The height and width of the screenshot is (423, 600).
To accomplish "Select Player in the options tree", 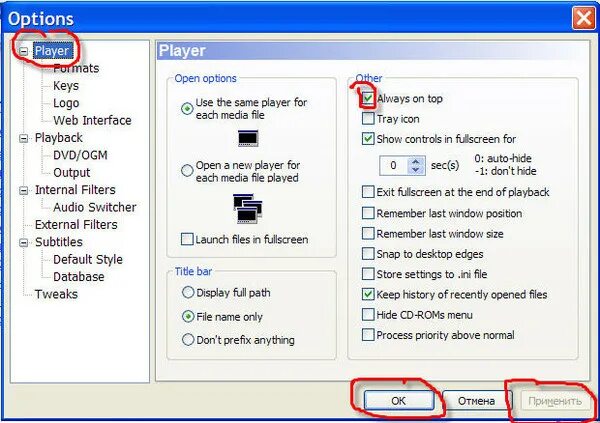I will (x=52, y=51).
